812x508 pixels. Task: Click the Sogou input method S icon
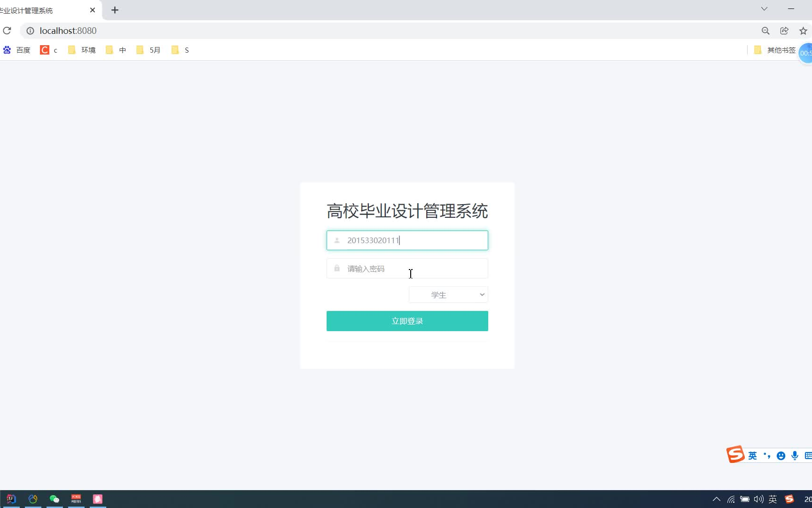click(735, 455)
